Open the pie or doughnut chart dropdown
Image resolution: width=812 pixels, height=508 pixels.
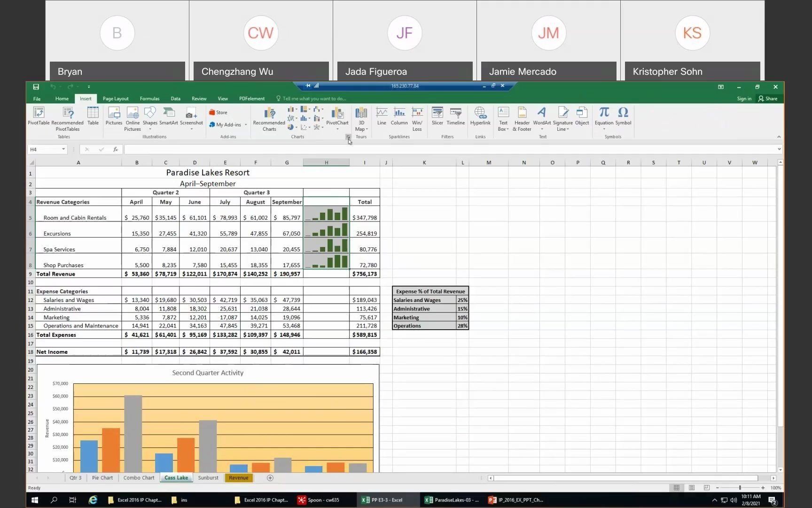pyautogui.click(x=292, y=127)
